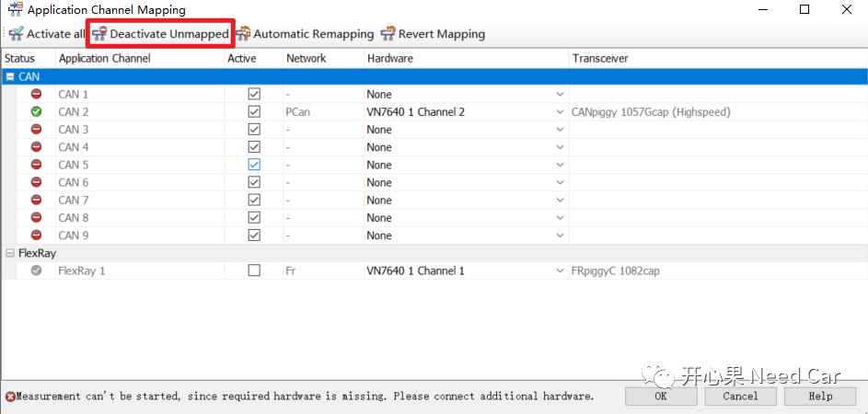Click the Hardware column header

point(466,58)
